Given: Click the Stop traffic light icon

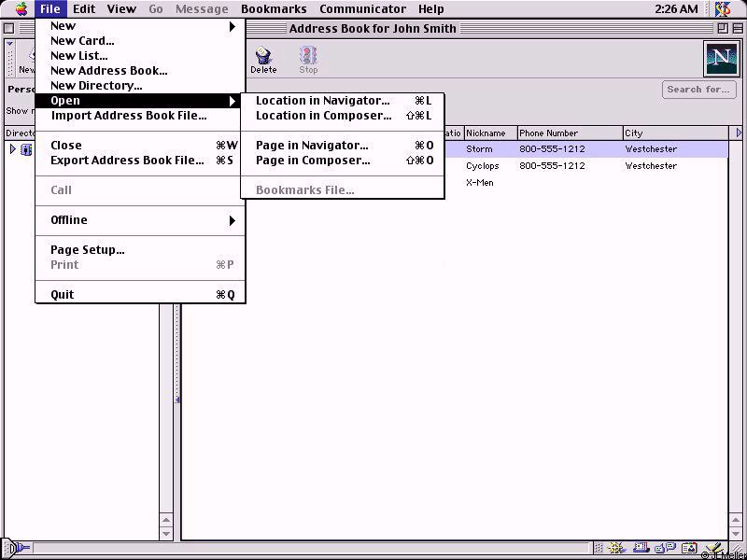Looking at the screenshot, I should [x=308, y=58].
